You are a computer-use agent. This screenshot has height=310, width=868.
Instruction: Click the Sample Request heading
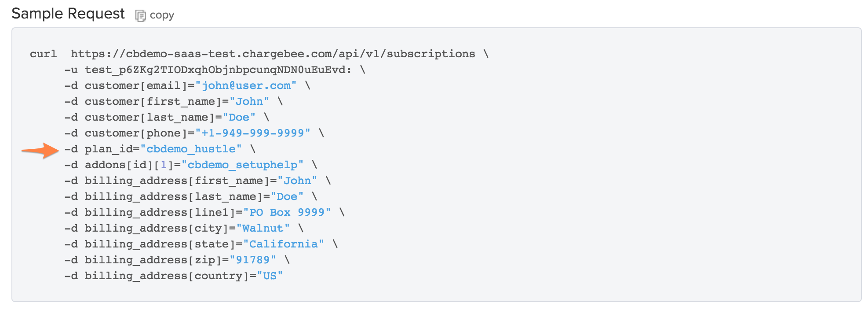[x=68, y=14]
